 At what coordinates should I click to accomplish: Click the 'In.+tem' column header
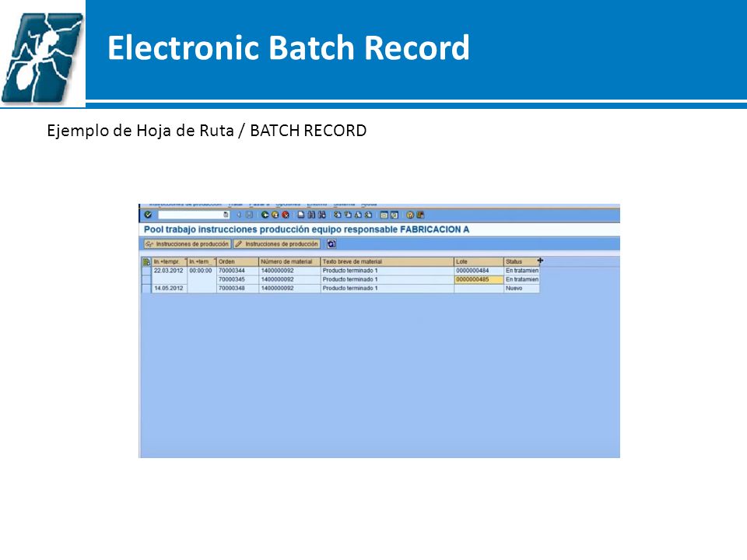click(202, 262)
